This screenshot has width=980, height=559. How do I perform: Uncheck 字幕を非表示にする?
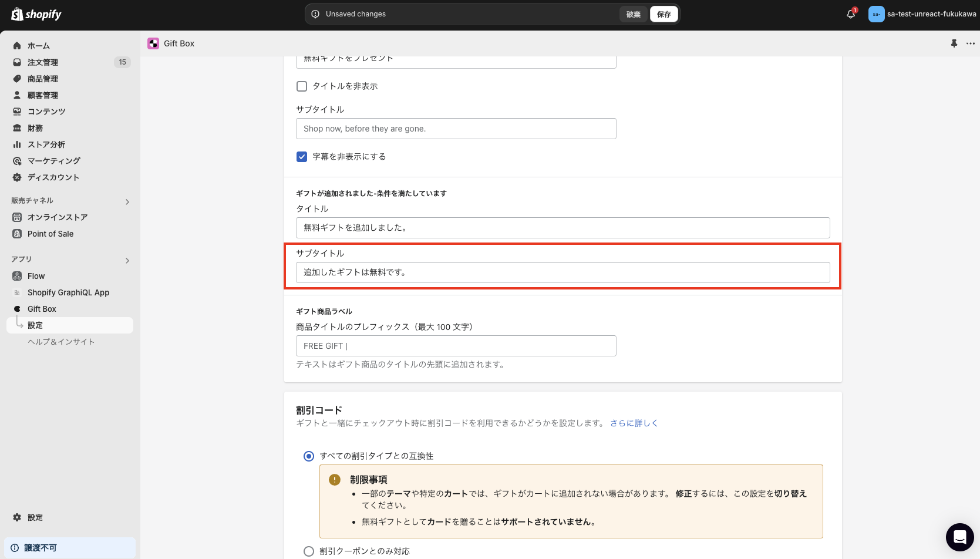[x=301, y=156]
